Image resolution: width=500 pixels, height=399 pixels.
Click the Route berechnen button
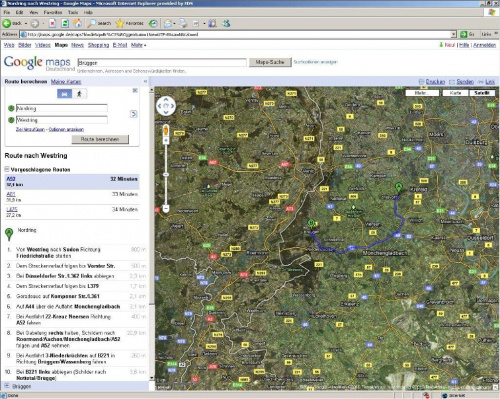tap(100, 139)
